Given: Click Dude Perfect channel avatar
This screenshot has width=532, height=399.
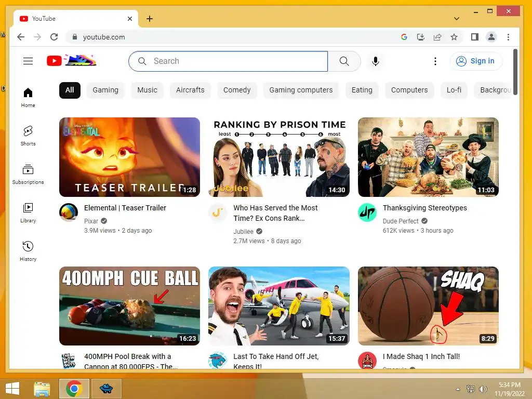Looking at the screenshot, I should [367, 212].
